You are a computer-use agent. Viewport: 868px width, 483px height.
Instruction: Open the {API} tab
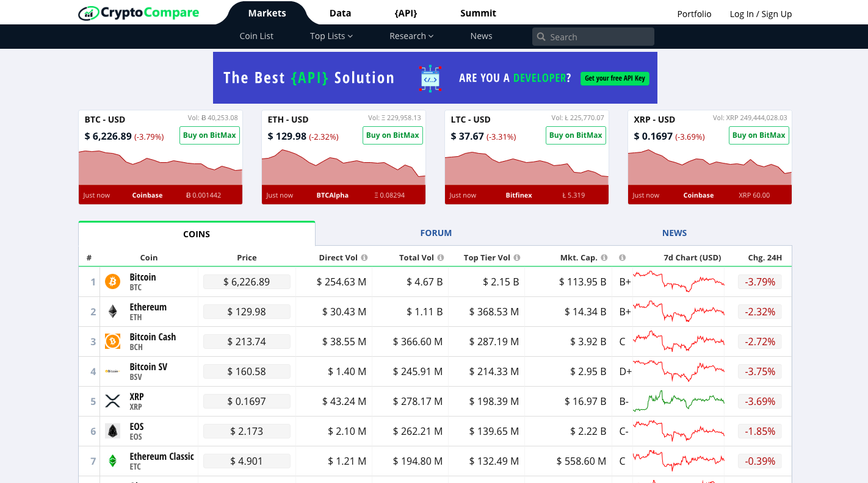[406, 13]
